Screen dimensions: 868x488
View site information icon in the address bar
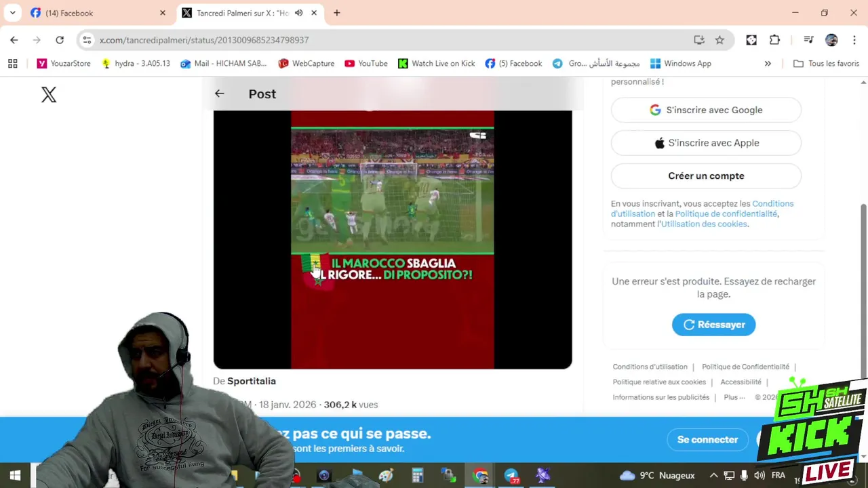[x=87, y=40]
